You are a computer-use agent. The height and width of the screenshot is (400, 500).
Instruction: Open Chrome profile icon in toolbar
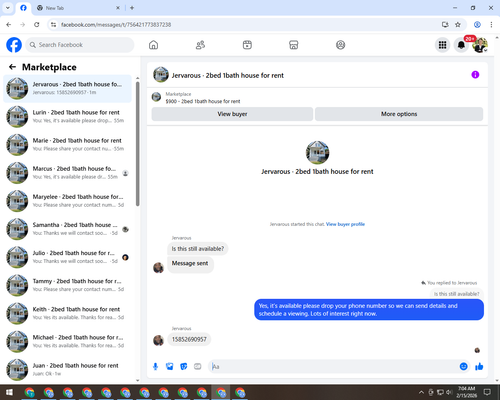[477, 25]
